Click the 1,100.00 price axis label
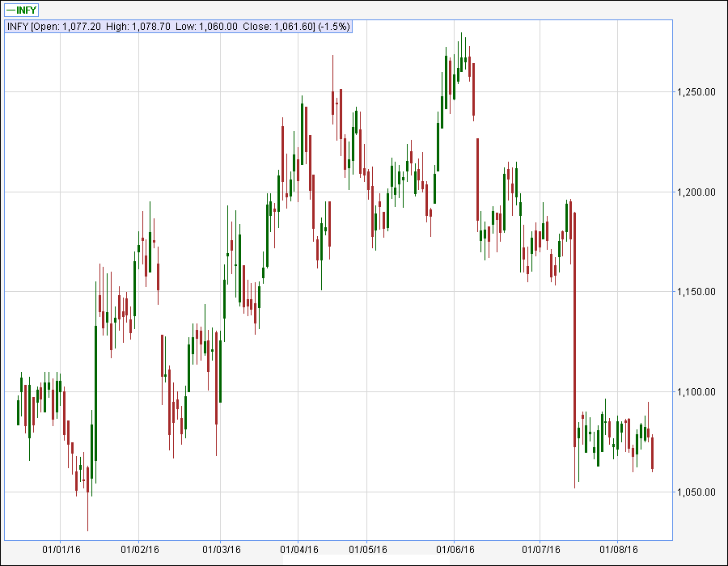The image size is (728, 566). coord(696,392)
